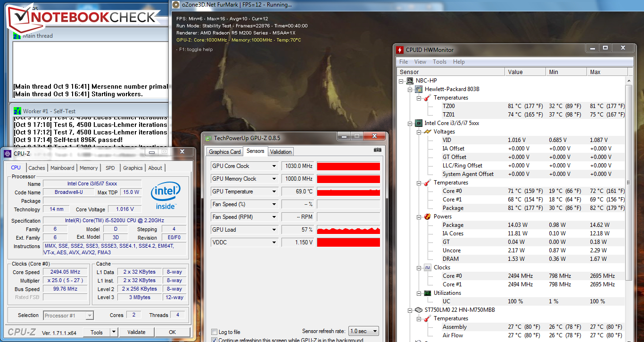Open the About tab in CPU-Z
This screenshot has width=644, height=342.
[155, 168]
